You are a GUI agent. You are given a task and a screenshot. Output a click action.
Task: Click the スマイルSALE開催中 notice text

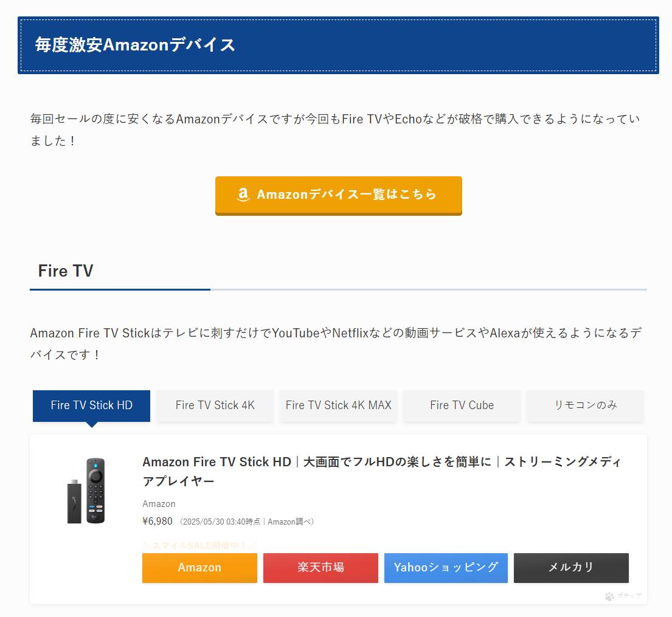199,545
